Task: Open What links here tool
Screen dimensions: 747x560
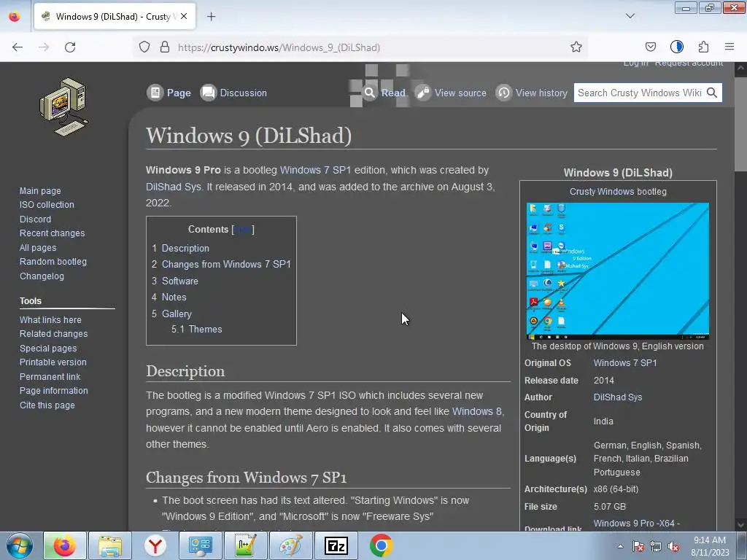Action: (50, 320)
